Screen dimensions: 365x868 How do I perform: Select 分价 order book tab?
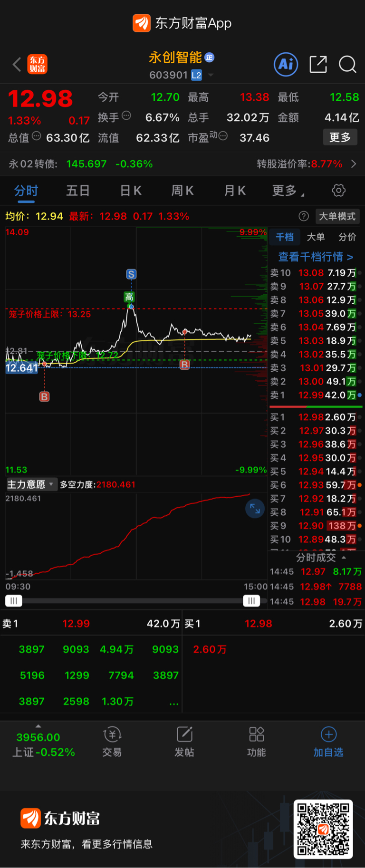[347, 237]
